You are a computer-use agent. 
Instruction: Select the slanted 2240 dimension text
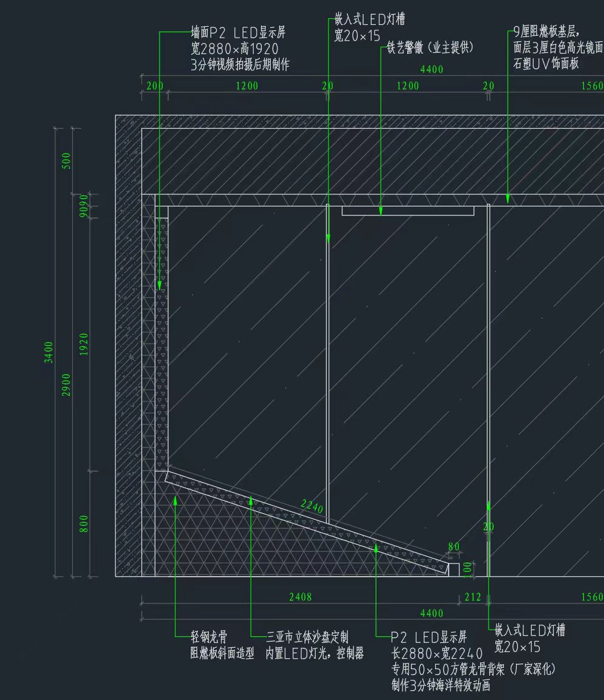[x=312, y=506]
